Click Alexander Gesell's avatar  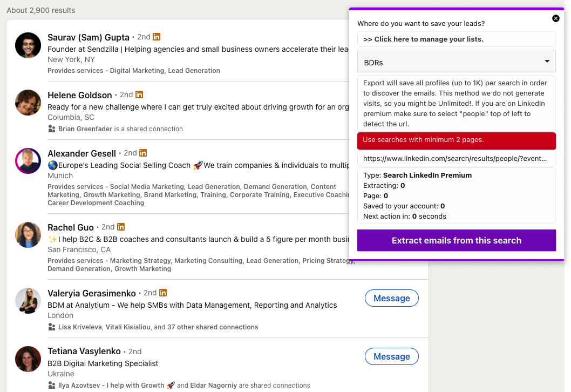click(x=28, y=161)
